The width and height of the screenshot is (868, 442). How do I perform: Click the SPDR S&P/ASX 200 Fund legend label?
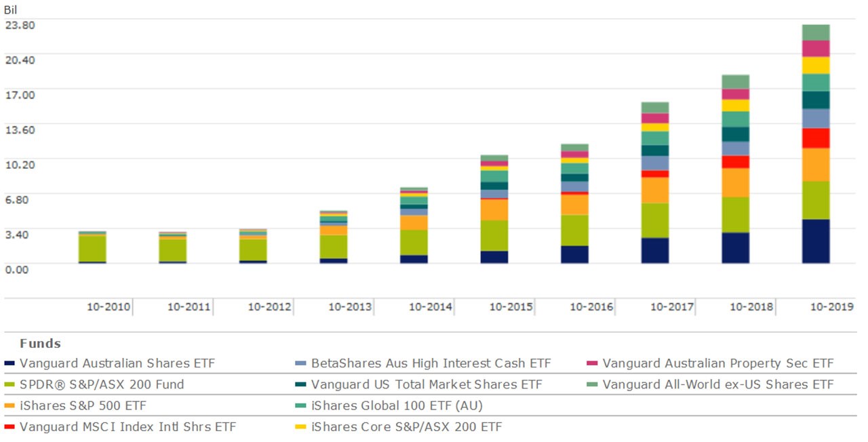click(101, 384)
